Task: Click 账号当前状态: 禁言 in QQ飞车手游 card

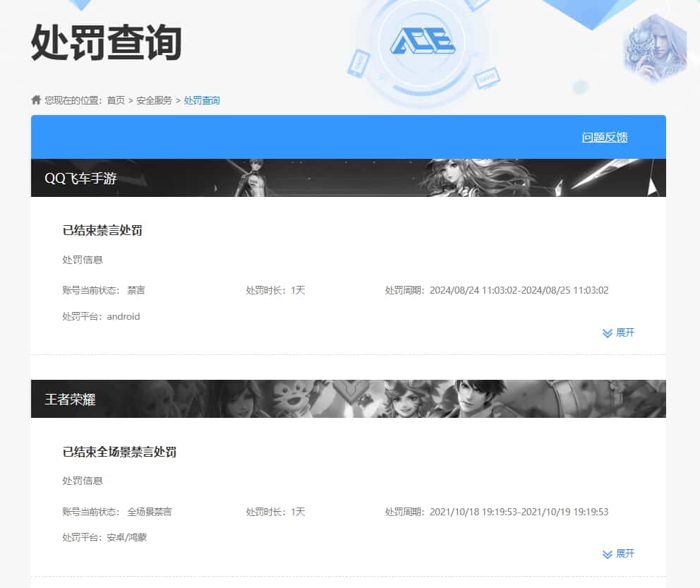Action: [x=104, y=290]
